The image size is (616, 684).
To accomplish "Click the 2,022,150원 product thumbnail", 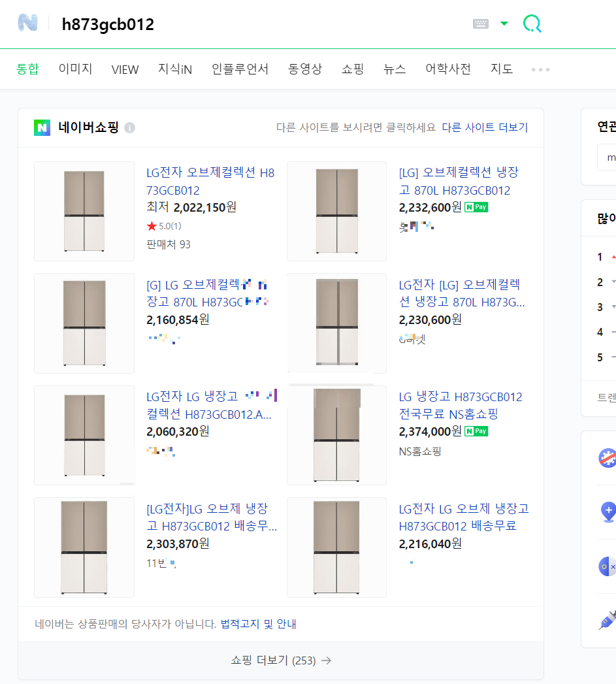I will click(84, 211).
